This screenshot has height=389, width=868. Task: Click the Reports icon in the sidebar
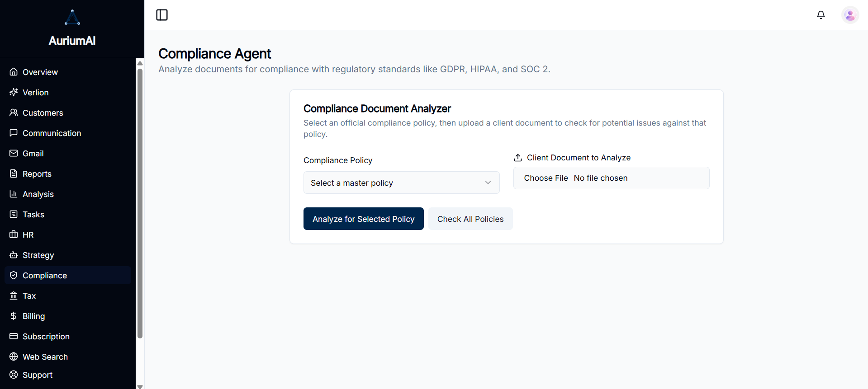14,173
